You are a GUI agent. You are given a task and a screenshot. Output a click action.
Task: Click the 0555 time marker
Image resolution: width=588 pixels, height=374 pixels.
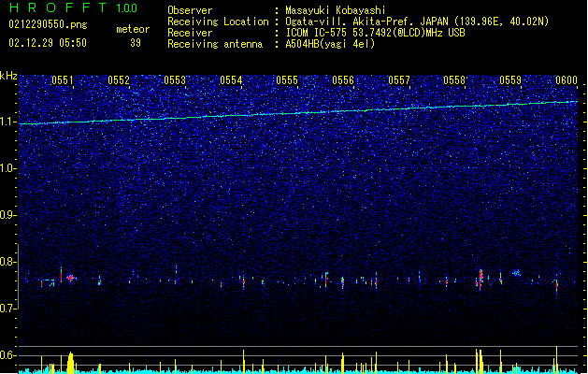coord(287,79)
